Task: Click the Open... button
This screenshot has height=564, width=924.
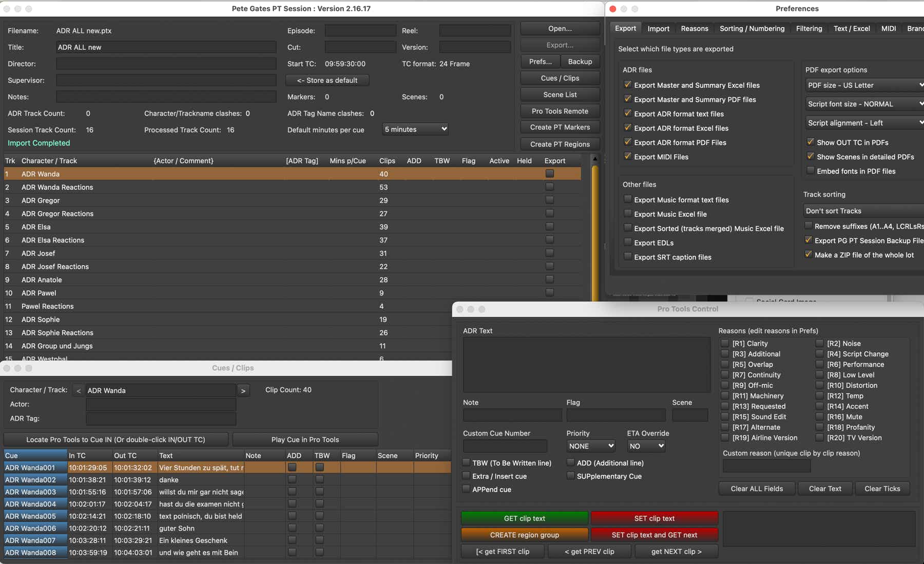Action: click(x=560, y=29)
